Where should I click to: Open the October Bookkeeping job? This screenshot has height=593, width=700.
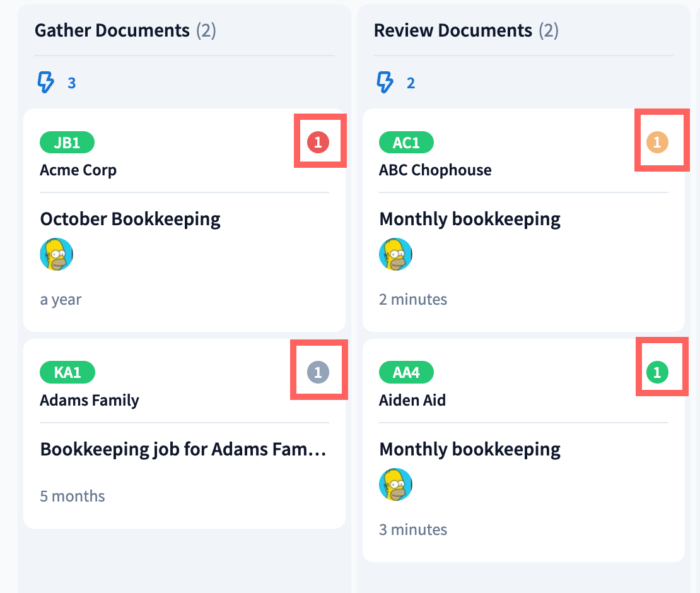point(131,220)
